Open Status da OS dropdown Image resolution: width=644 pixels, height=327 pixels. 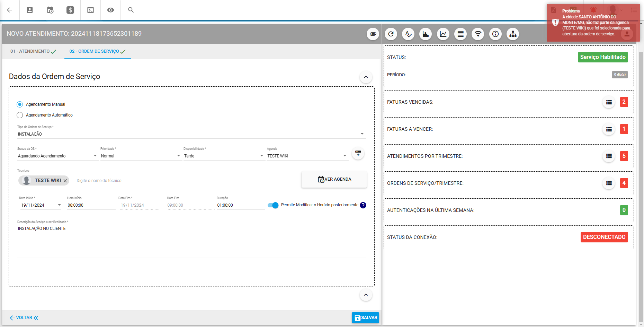[x=57, y=156]
